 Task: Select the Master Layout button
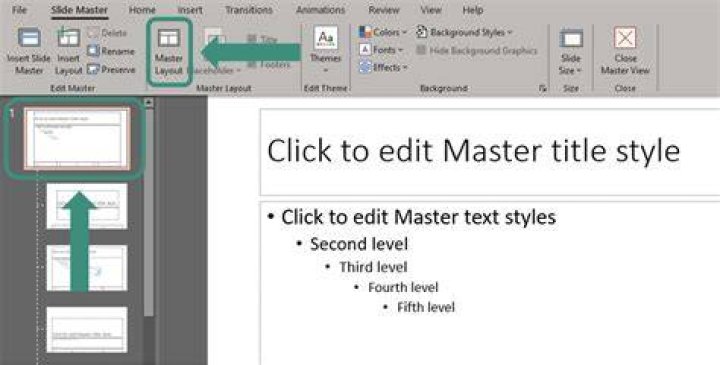tap(169, 51)
